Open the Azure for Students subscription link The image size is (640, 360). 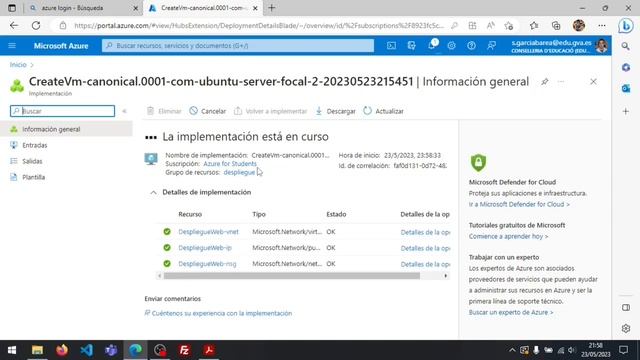(230, 164)
